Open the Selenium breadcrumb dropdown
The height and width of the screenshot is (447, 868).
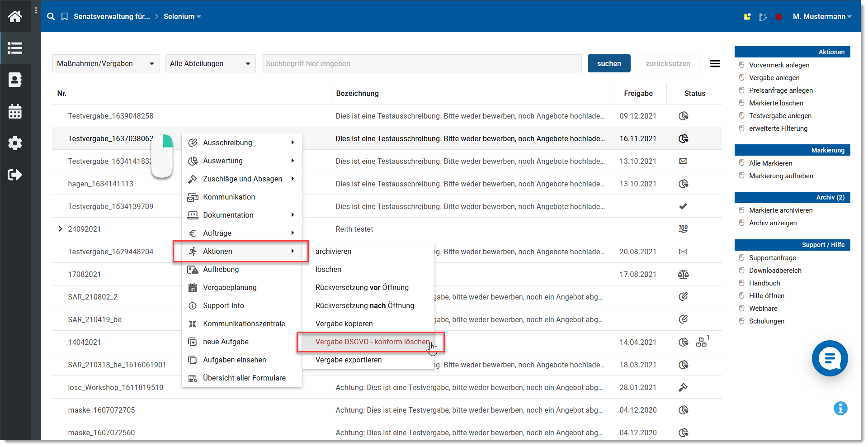[x=182, y=16]
